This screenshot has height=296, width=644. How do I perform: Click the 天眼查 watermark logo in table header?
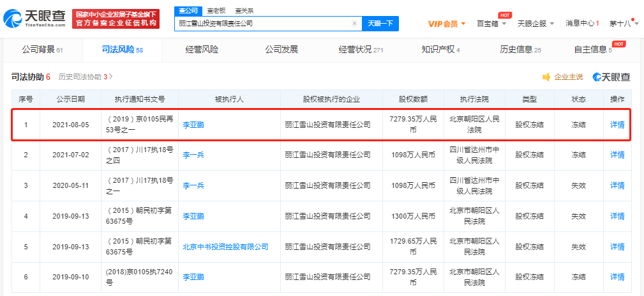click(611, 77)
